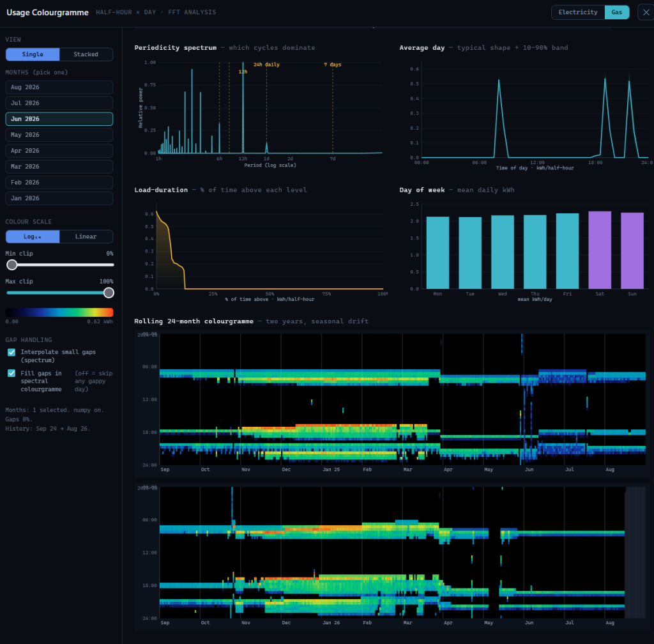Pick Jul 2026 month
Screen dimensions: 654x644
[x=59, y=103]
